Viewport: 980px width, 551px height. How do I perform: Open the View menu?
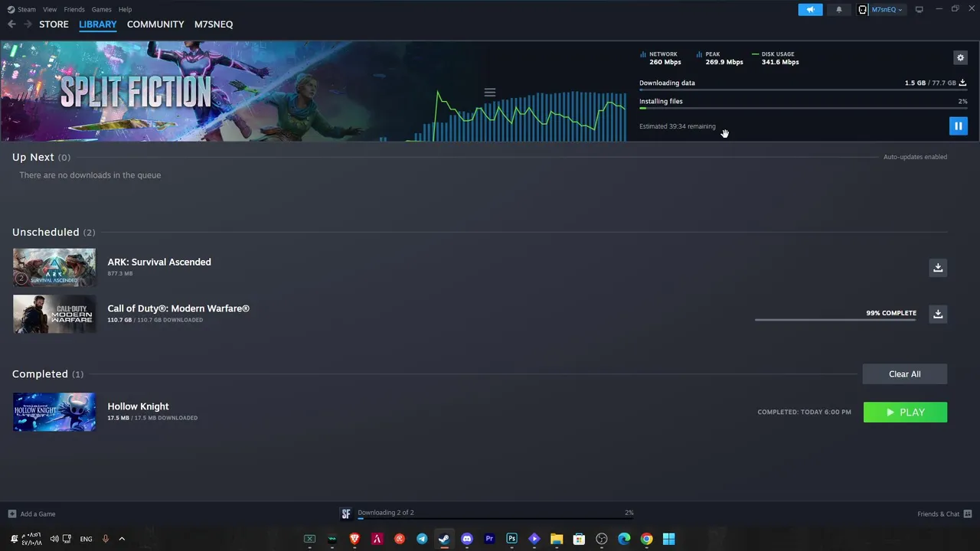(x=50, y=9)
